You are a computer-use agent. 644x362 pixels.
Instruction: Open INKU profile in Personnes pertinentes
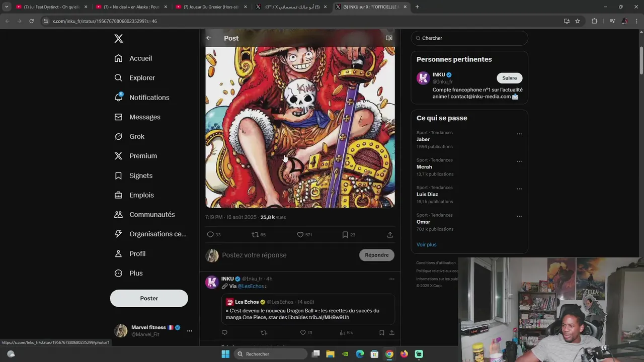(439, 75)
